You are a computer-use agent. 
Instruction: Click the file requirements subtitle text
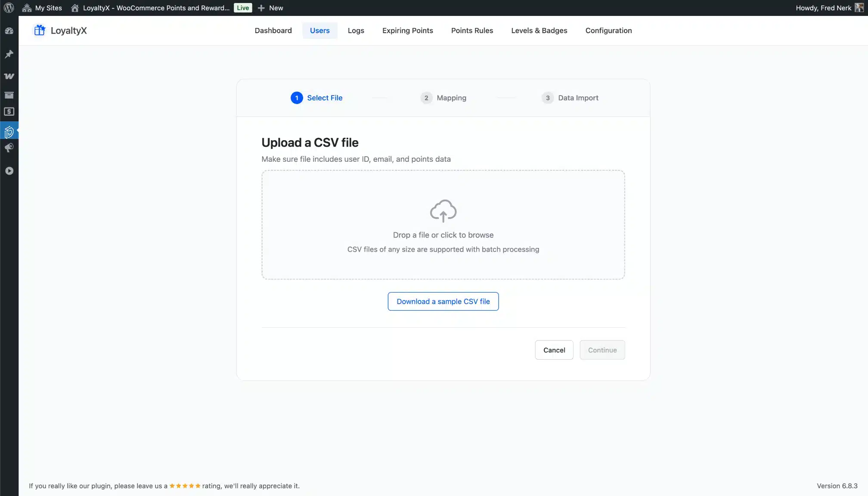pos(356,159)
